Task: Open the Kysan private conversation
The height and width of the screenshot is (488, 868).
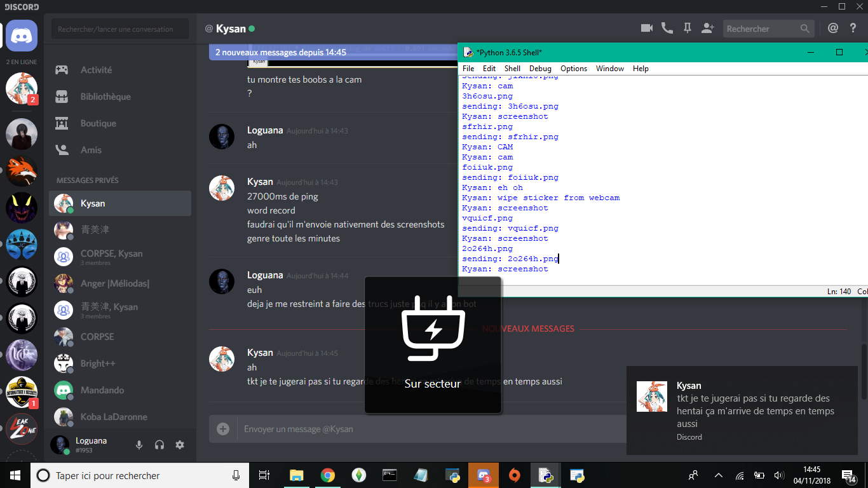Action: coord(120,203)
